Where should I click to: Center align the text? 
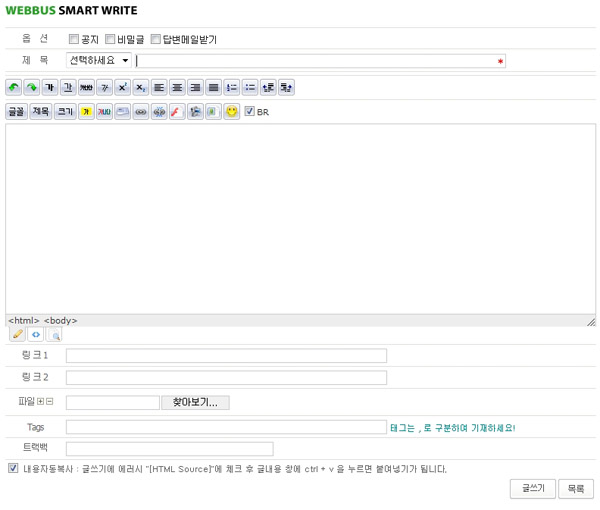point(177,88)
